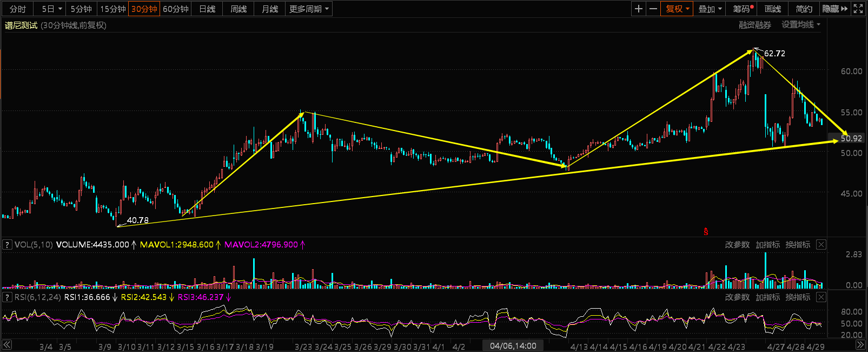The height and width of the screenshot is (352, 868).
Task: Click the 4/29 date on time axis
Action: [x=816, y=347]
